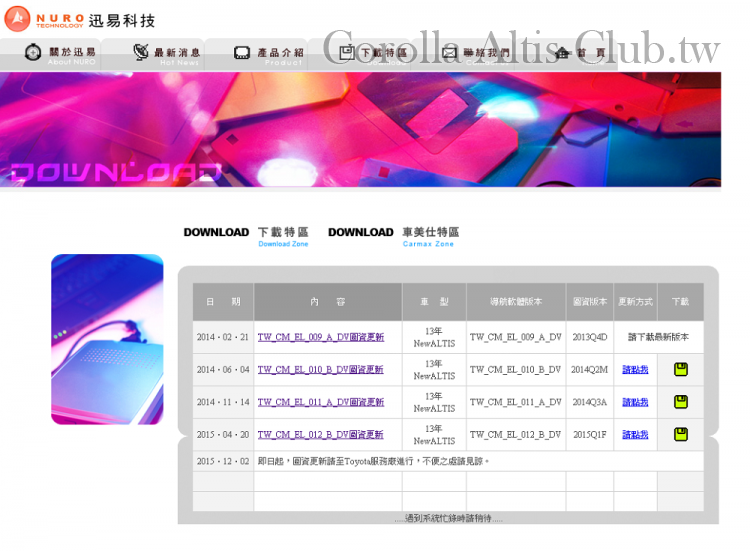Click the DOWNLOAD banner image
The width and height of the screenshot is (750, 551).
click(x=360, y=130)
